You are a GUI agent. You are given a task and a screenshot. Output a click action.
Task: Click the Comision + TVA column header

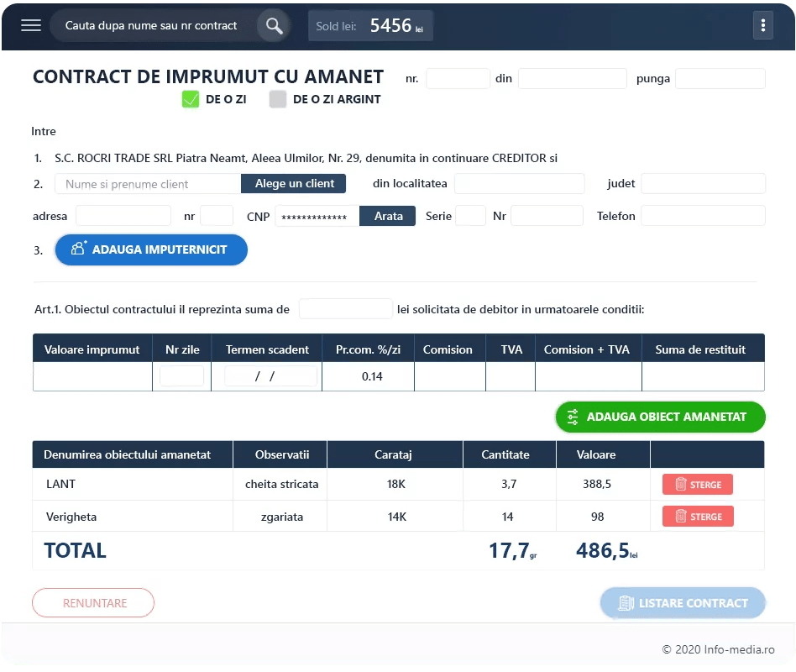point(589,349)
